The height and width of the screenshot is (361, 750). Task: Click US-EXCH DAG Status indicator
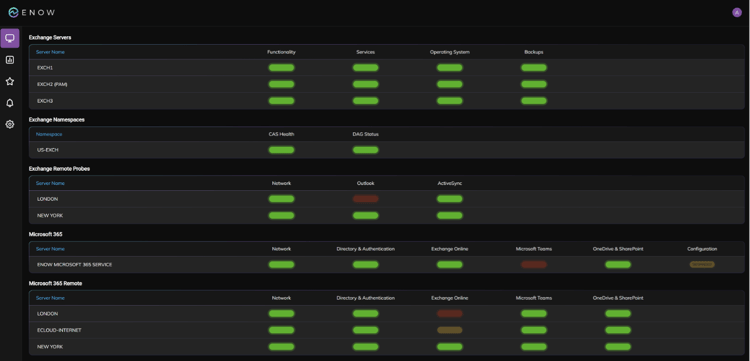[365, 150]
